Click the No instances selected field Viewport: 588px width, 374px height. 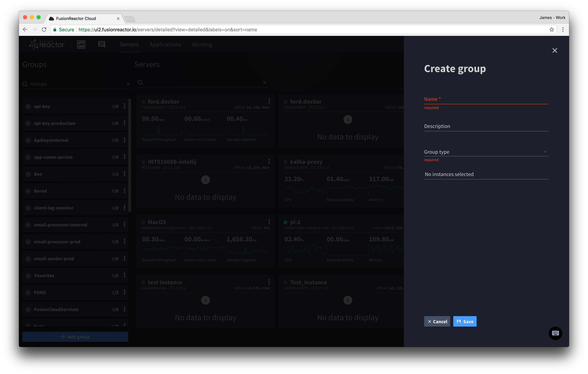tap(486, 174)
